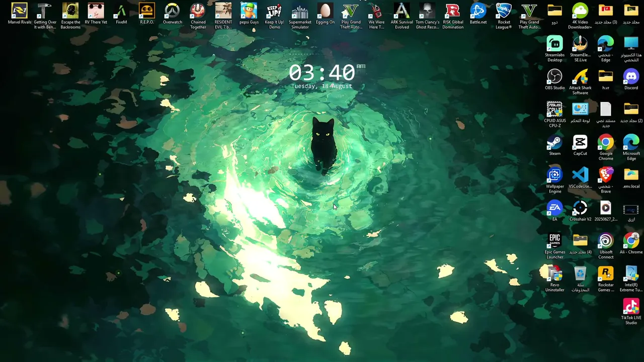This screenshot has height=362, width=644.
Task: Select the Getting Over It game icon
Action: click(x=45, y=16)
